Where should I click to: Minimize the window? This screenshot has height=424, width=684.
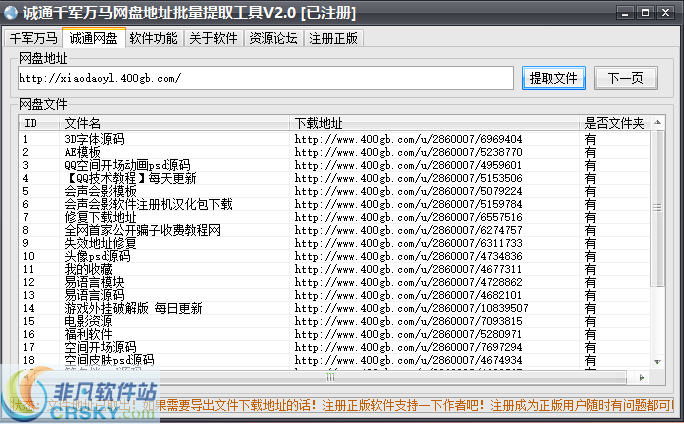tap(625, 13)
